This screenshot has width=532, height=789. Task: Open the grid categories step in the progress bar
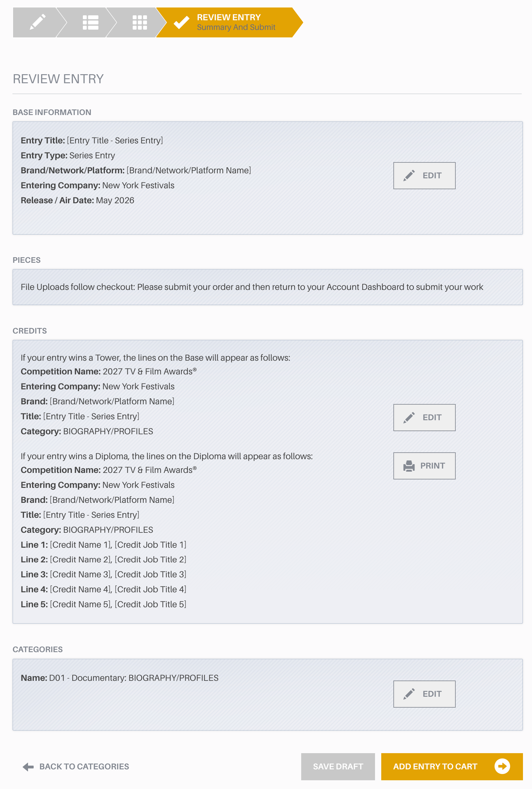(140, 22)
